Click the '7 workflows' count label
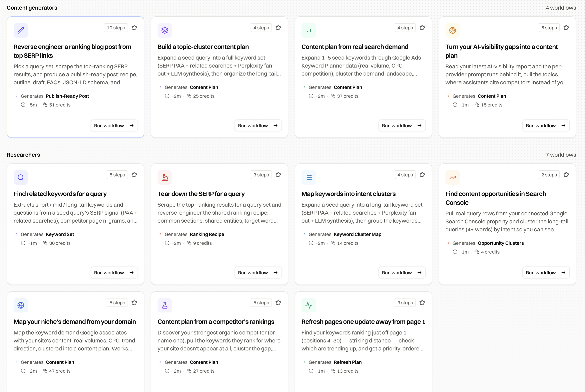Screen dimensions: 585x392 tap(561, 155)
